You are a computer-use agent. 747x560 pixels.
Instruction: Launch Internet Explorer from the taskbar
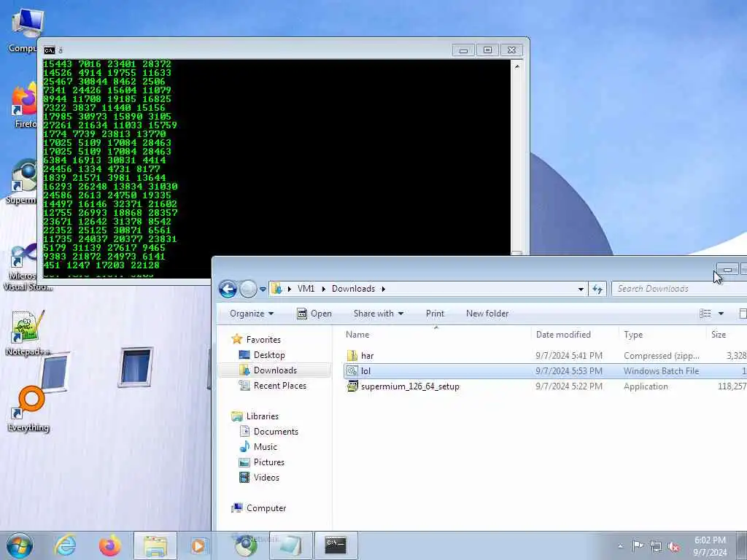64,545
